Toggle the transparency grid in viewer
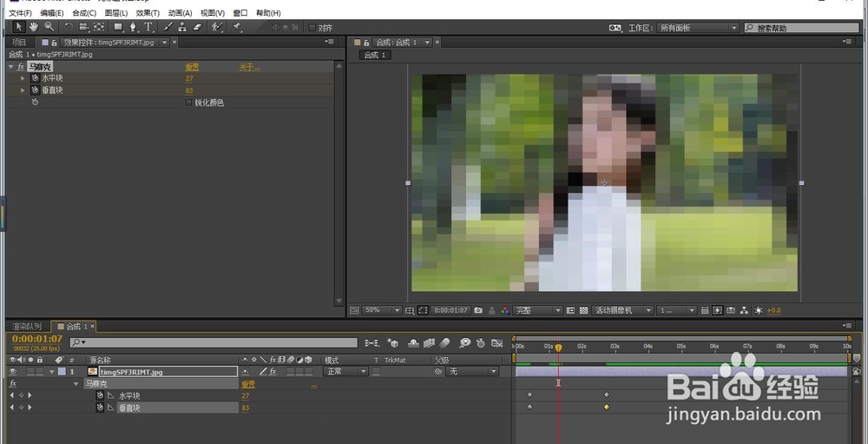Viewport: 868px width, 444px height. (583, 310)
